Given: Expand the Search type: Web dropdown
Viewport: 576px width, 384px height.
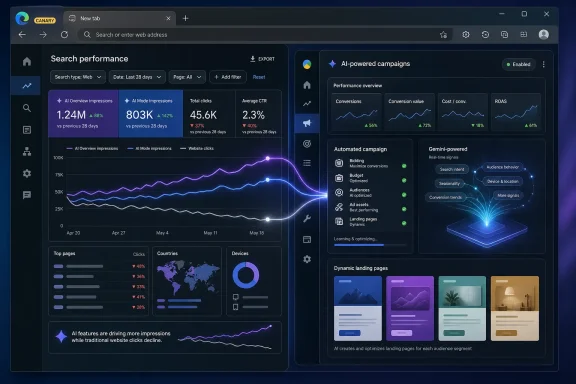Looking at the screenshot, I should tap(78, 77).
